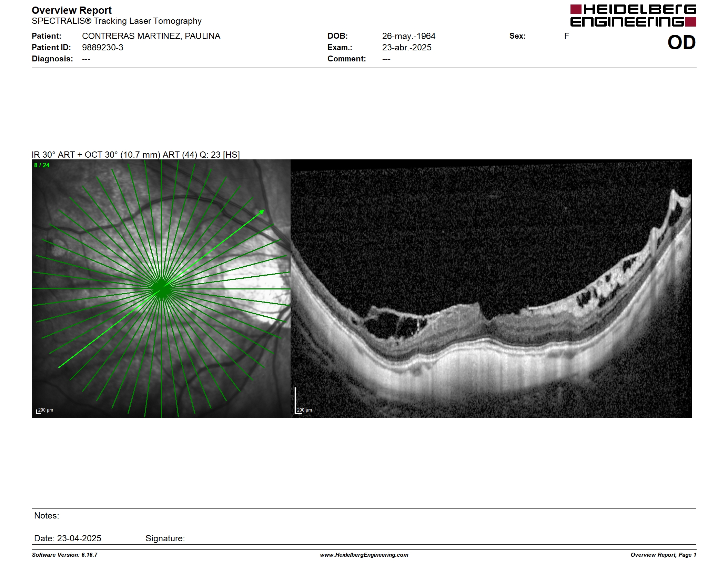Click 'Date: 23-04-2025' in notes box

68,539
